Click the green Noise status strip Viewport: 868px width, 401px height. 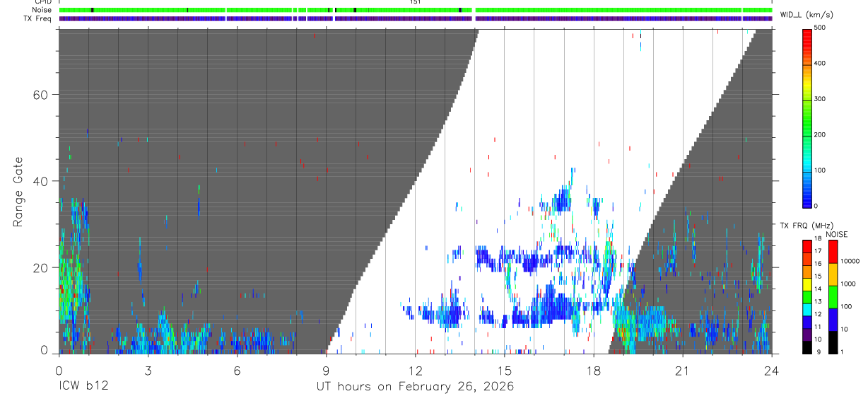point(416,10)
